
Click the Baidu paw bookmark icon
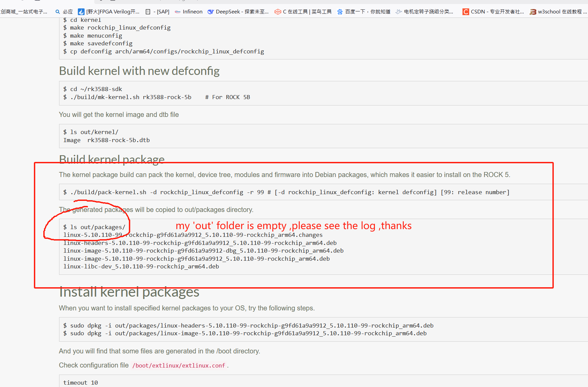pos(340,12)
